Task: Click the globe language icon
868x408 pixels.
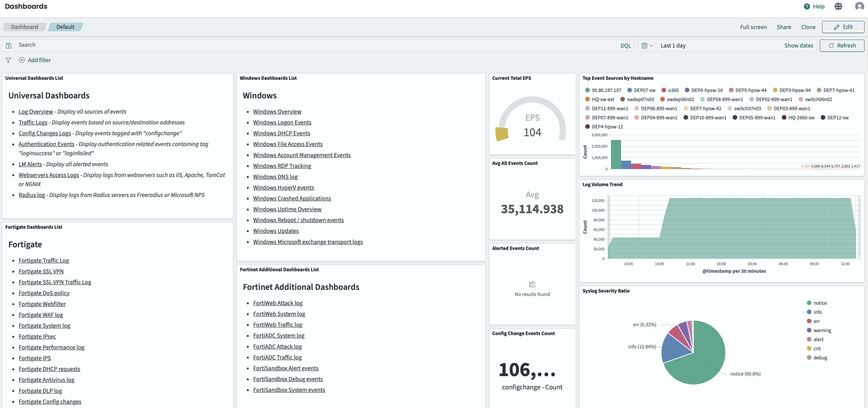Action: pos(839,6)
